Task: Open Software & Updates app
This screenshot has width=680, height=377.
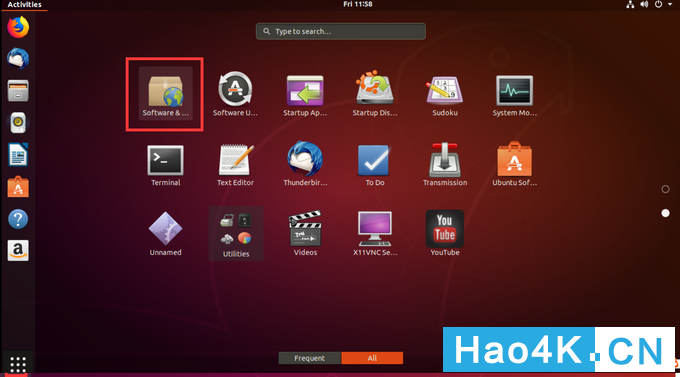Action: coord(166,94)
